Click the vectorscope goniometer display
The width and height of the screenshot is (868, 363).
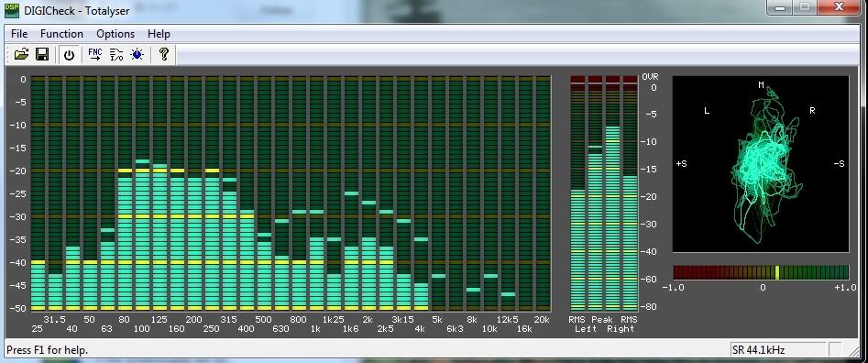tap(761, 164)
